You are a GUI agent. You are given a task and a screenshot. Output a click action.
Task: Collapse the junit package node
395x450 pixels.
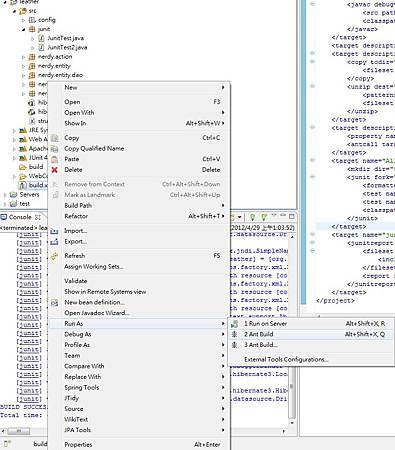tap(23, 30)
